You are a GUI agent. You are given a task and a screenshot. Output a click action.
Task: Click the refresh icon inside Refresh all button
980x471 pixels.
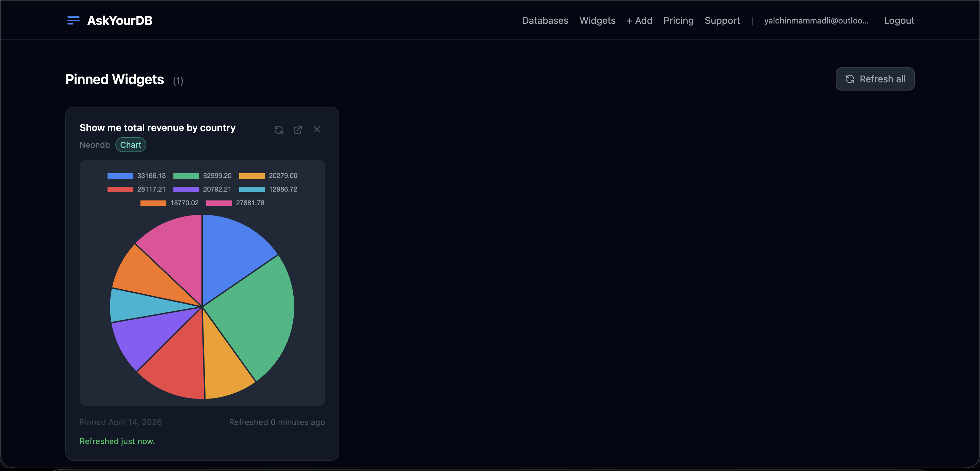(x=850, y=79)
